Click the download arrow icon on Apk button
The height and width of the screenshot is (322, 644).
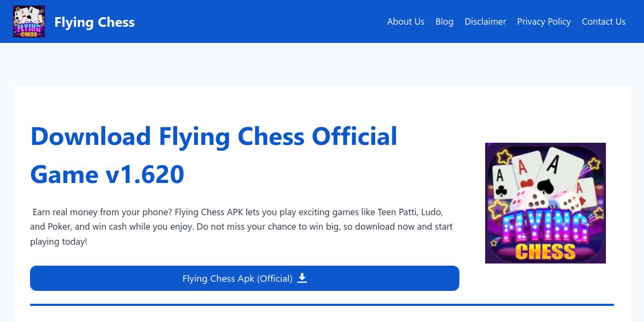pyautogui.click(x=302, y=278)
